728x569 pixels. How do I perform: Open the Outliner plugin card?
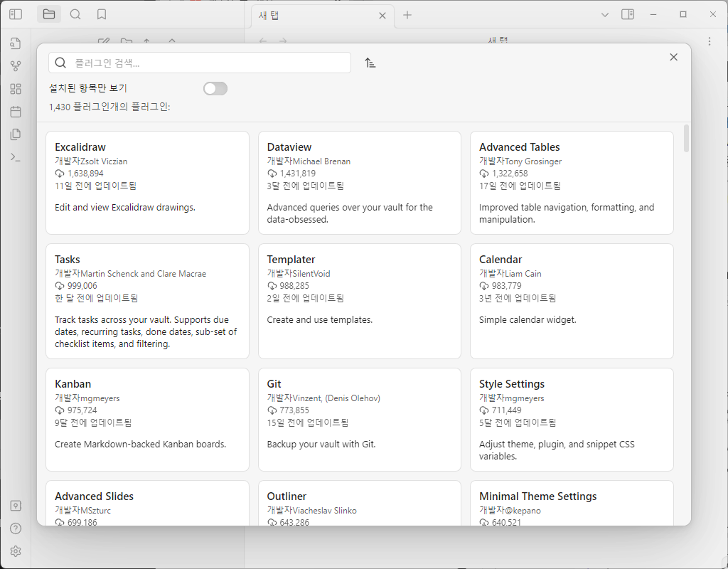pyautogui.click(x=359, y=503)
